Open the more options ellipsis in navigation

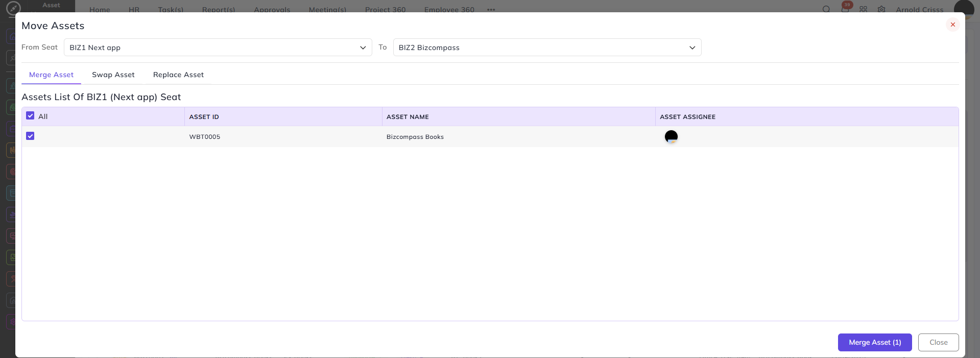491,10
